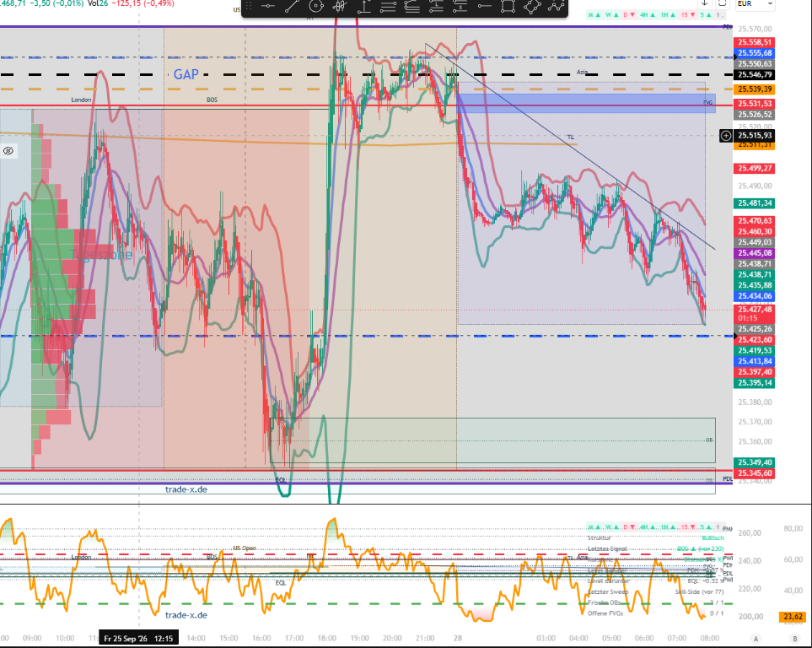812x648 pixels.
Task: Click the Fr 25 Sep '26 12:15 date label
Action: [139, 639]
